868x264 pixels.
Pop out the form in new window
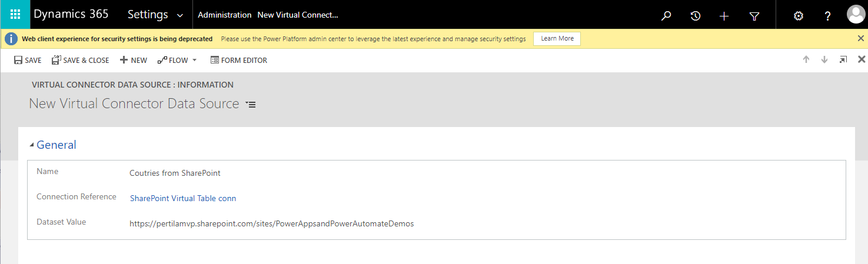click(x=843, y=60)
